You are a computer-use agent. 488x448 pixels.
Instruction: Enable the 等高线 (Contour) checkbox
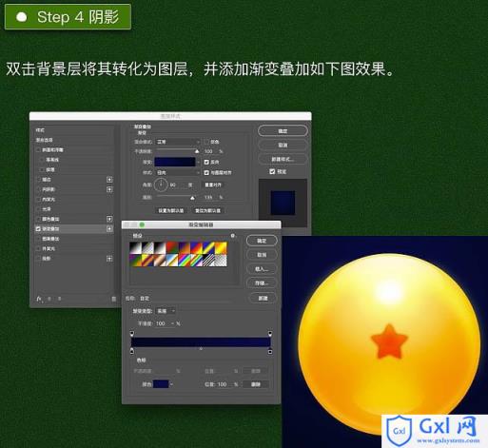(42, 160)
